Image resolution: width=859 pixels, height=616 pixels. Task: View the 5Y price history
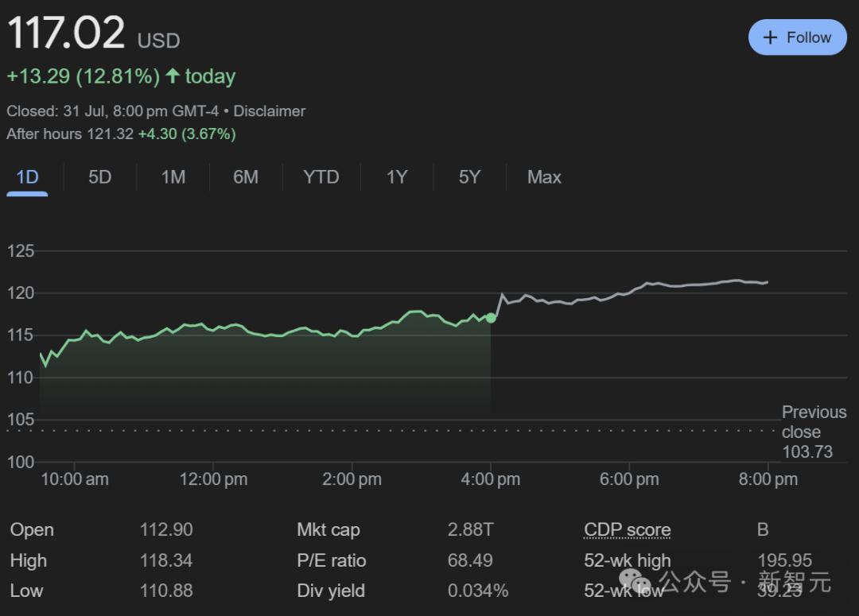[469, 176]
